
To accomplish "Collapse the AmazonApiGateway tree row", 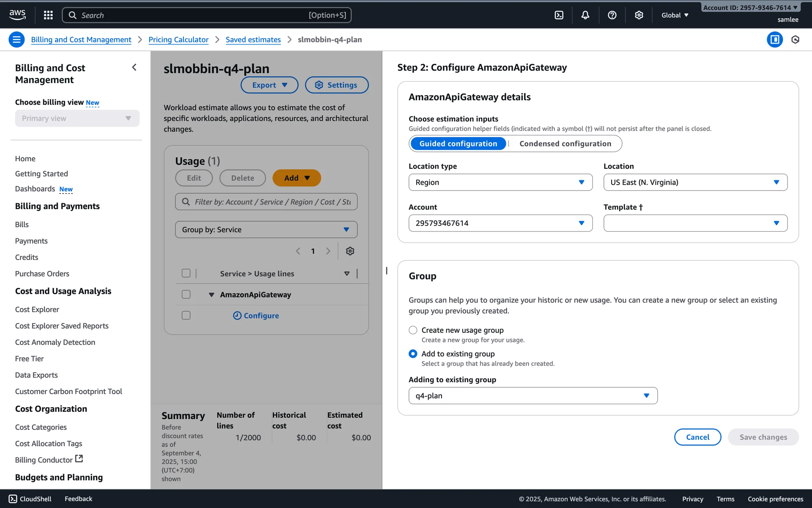I will pyautogui.click(x=211, y=295).
